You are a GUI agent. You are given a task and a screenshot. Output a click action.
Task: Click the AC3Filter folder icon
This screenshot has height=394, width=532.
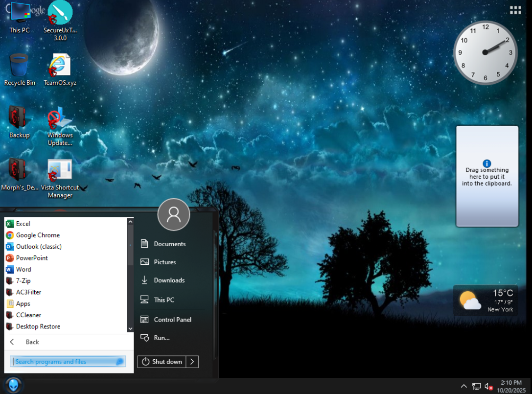(10, 292)
